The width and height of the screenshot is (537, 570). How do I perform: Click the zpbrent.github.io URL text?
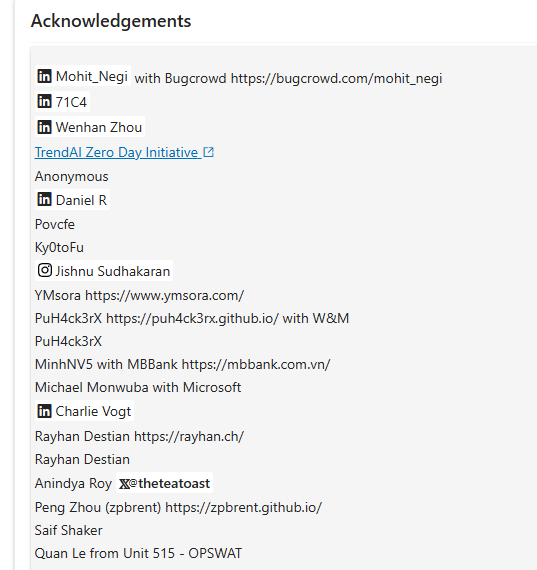click(244, 507)
